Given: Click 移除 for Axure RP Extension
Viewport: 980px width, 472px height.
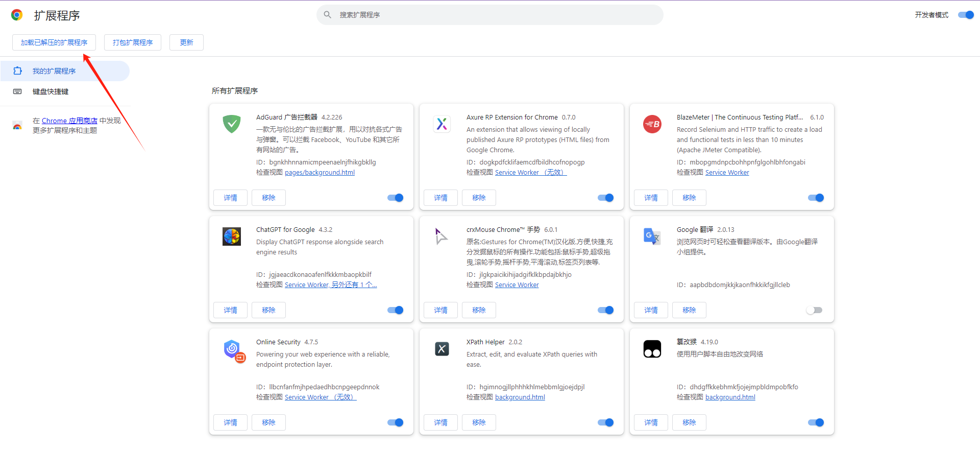Looking at the screenshot, I should tap(479, 198).
